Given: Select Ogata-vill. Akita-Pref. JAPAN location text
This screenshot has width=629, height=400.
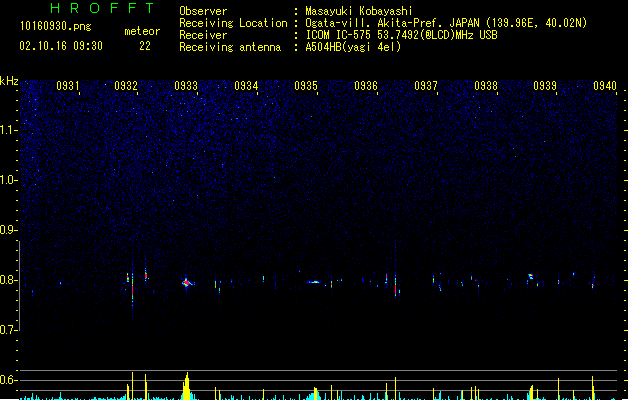Looking at the screenshot, I should coord(392,23).
